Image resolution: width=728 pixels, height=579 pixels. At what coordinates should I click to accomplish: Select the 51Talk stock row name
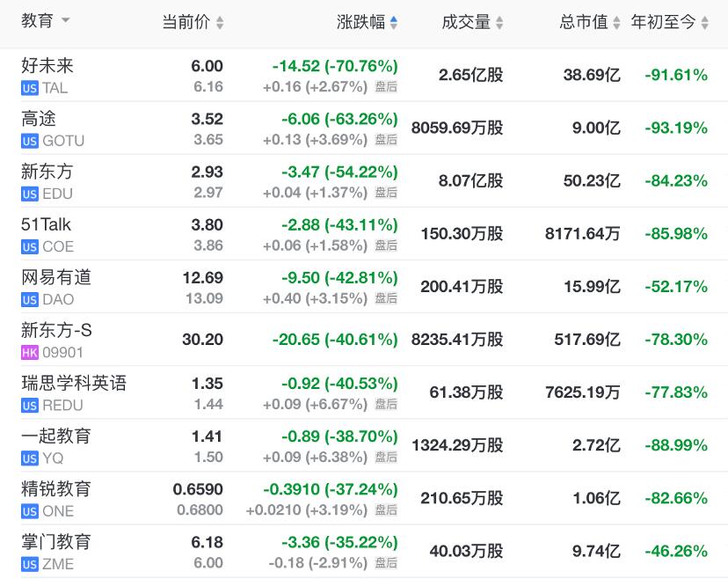tap(46, 224)
